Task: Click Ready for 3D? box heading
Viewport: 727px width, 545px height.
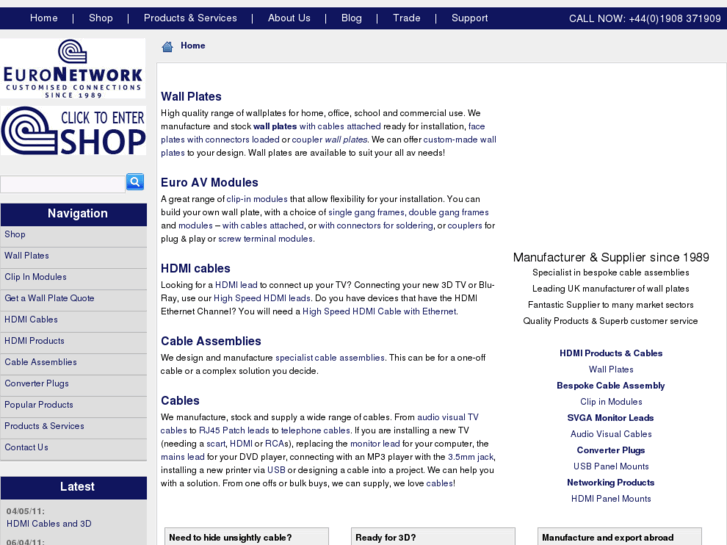Action: coord(386,538)
